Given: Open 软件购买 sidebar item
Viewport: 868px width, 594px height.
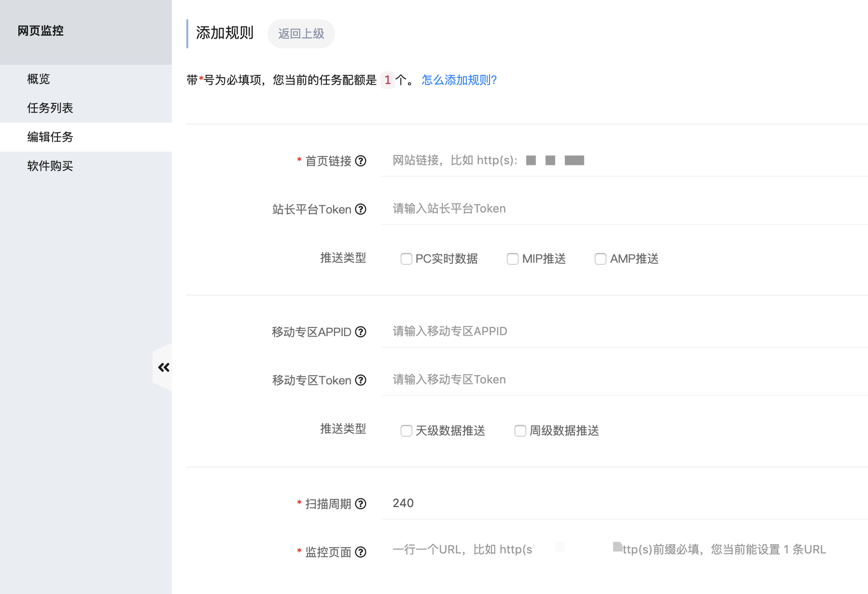Looking at the screenshot, I should click(86, 166).
